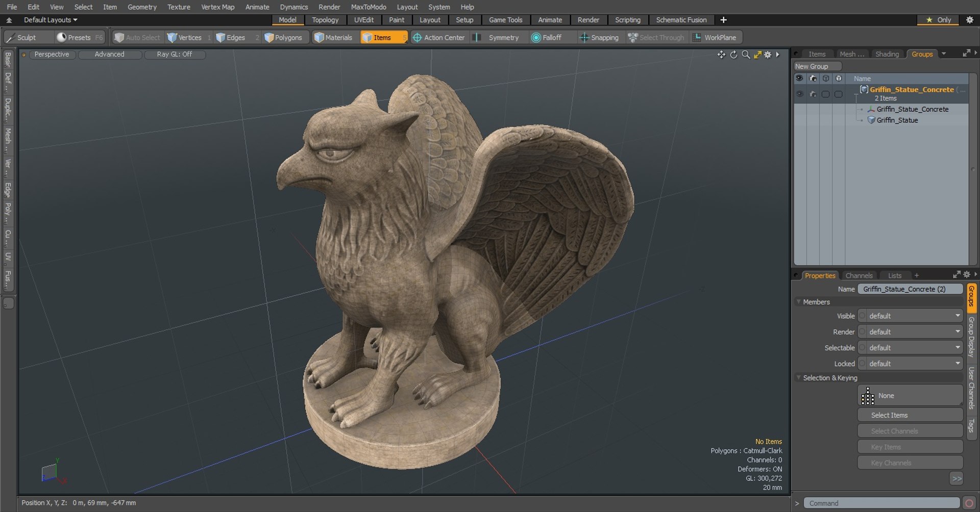
Task: Click the Griffin_Statue mesh cube icon
Action: pos(871,120)
